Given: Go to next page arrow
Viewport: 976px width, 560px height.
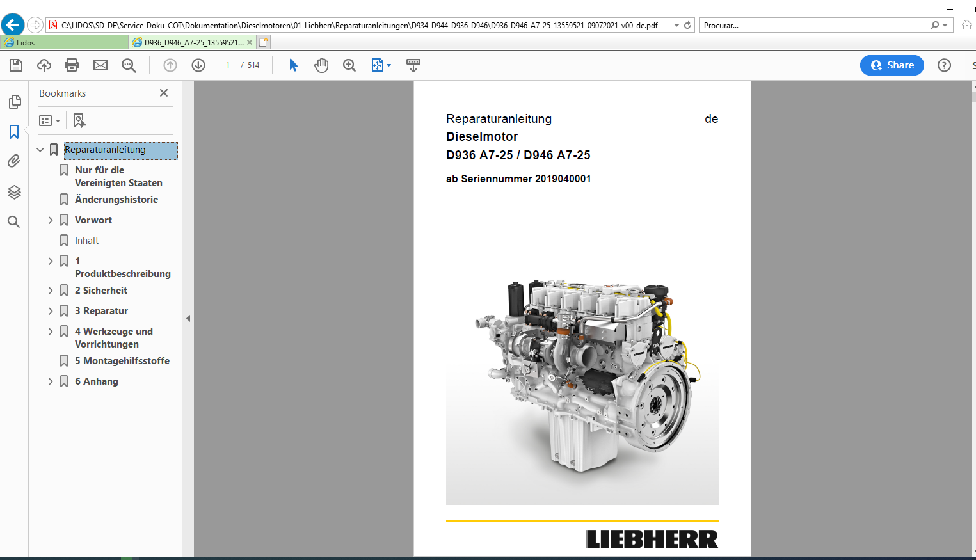Looking at the screenshot, I should pyautogui.click(x=198, y=65).
